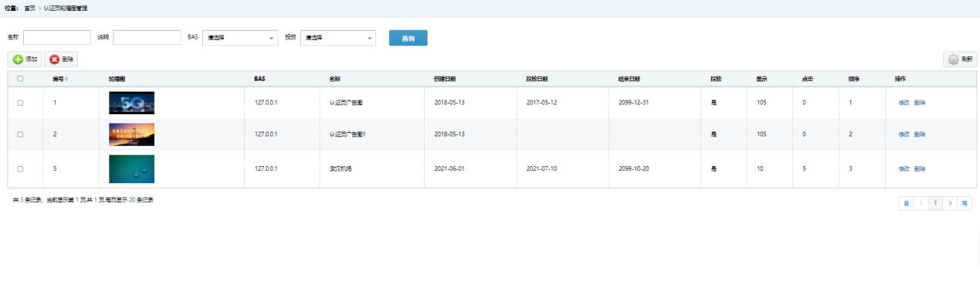This screenshot has width=980, height=285.
Task: Click the date cell 2021-07-10
Action: point(542,168)
